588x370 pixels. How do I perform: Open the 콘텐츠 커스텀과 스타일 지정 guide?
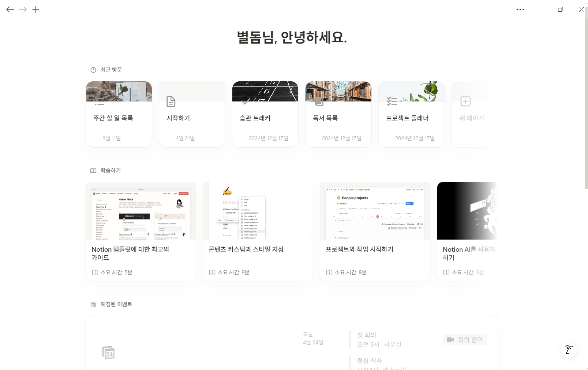(258, 232)
